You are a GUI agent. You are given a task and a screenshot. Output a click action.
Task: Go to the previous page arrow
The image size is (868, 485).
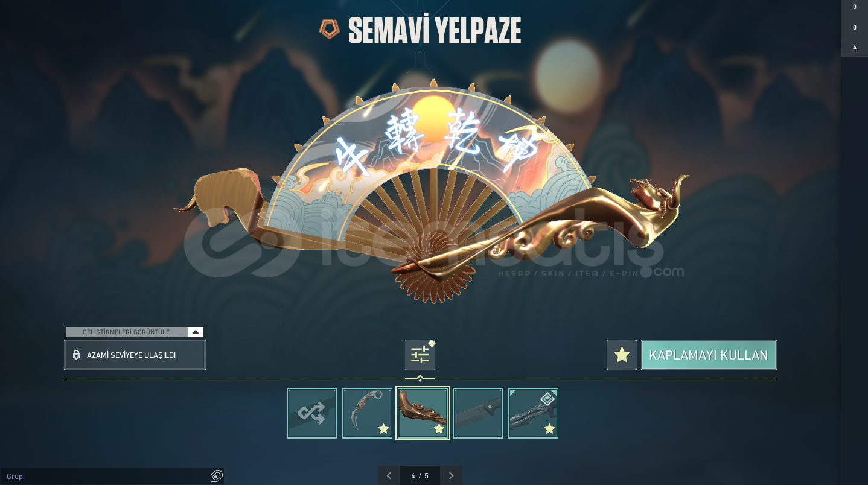[x=389, y=475]
